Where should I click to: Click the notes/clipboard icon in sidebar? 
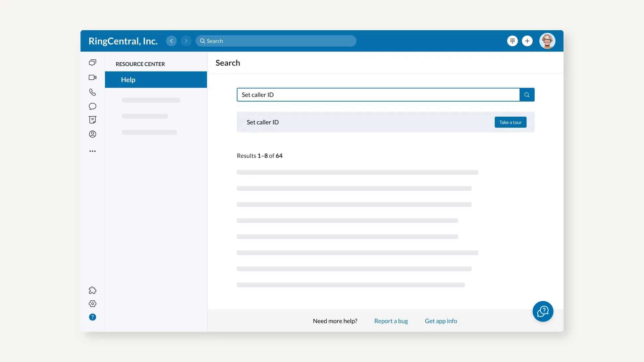point(93,120)
